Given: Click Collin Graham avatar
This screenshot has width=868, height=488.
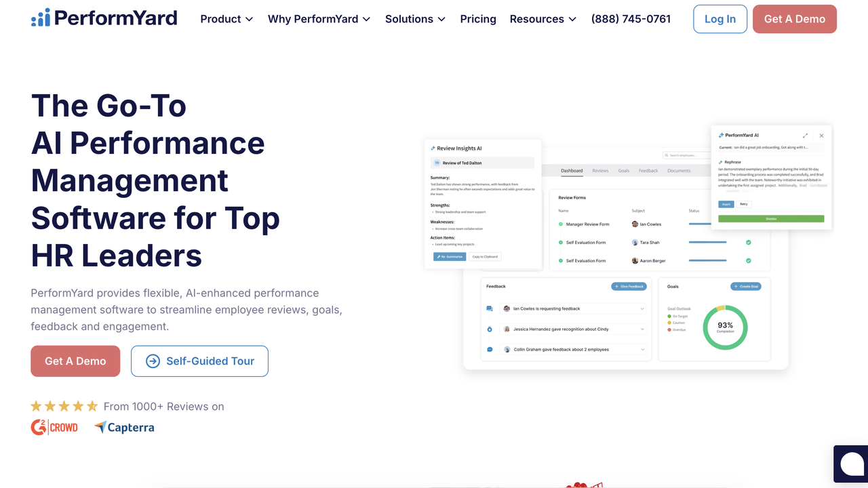Looking at the screenshot, I should 507,349.
